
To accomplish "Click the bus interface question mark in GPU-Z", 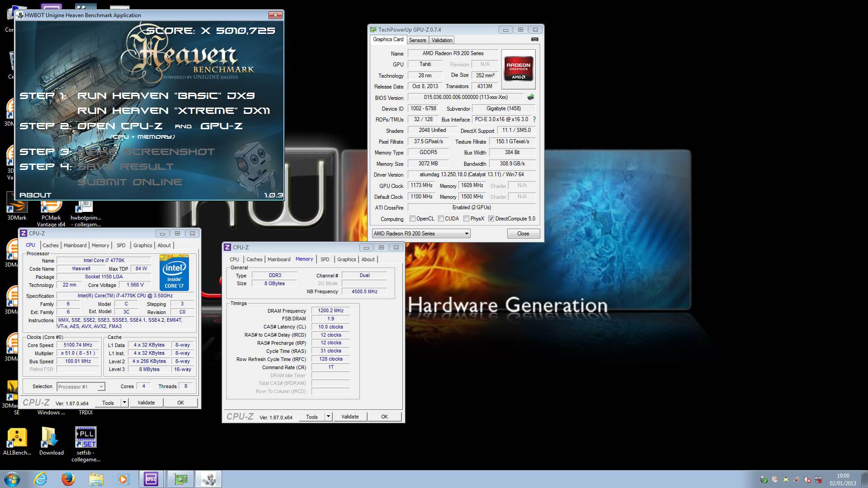I will pyautogui.click(x=534, y=119).
